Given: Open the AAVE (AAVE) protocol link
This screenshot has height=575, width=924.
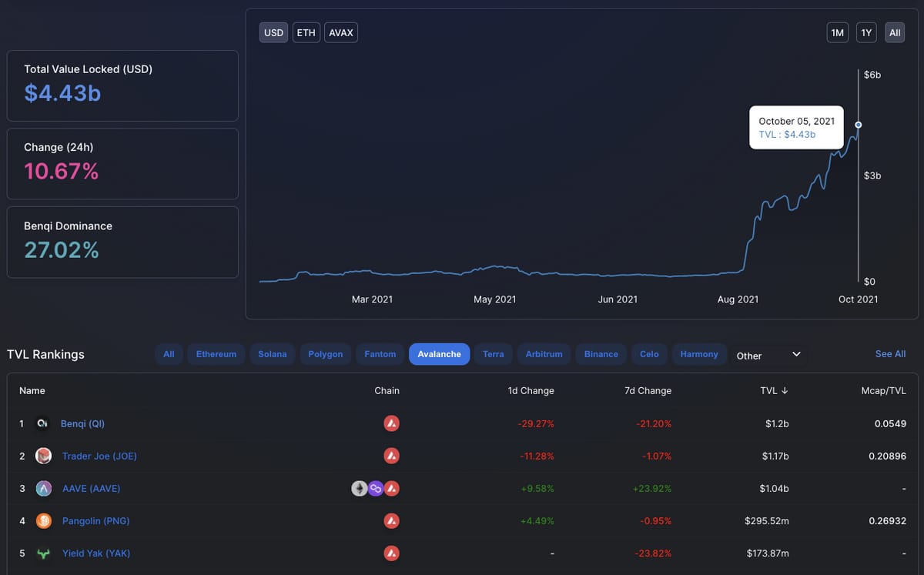Looking at the screenshot, I should click(x=91, y=488).
